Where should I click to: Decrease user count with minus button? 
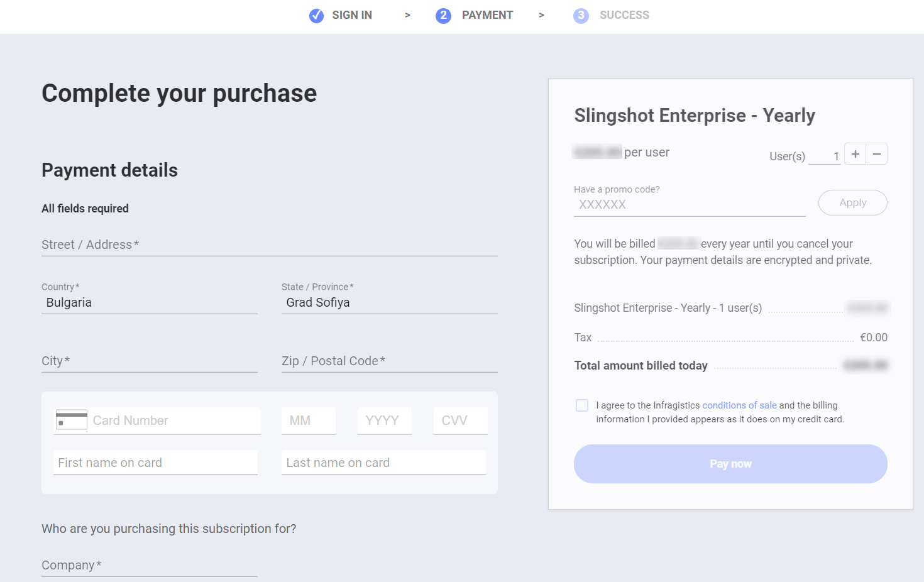(876, 154)
